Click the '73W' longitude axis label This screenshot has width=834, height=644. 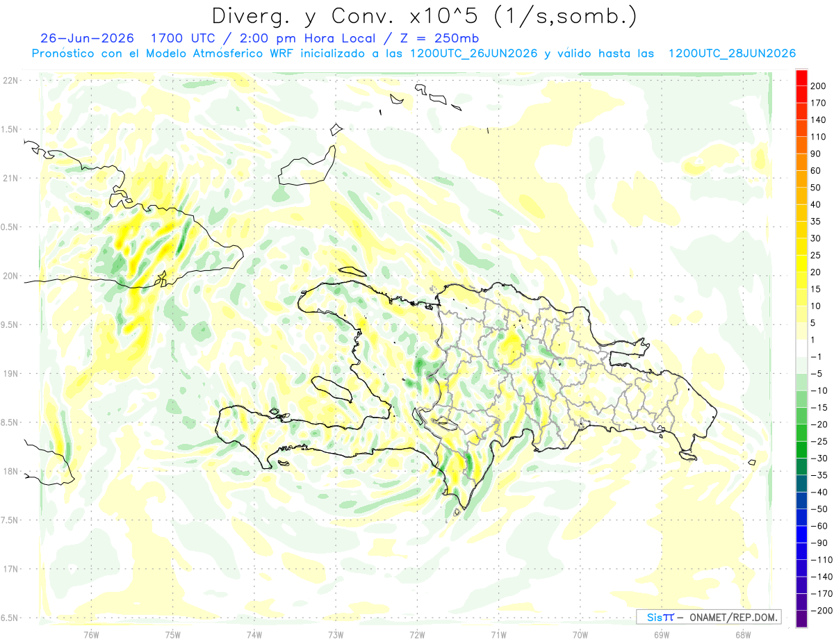336,634
